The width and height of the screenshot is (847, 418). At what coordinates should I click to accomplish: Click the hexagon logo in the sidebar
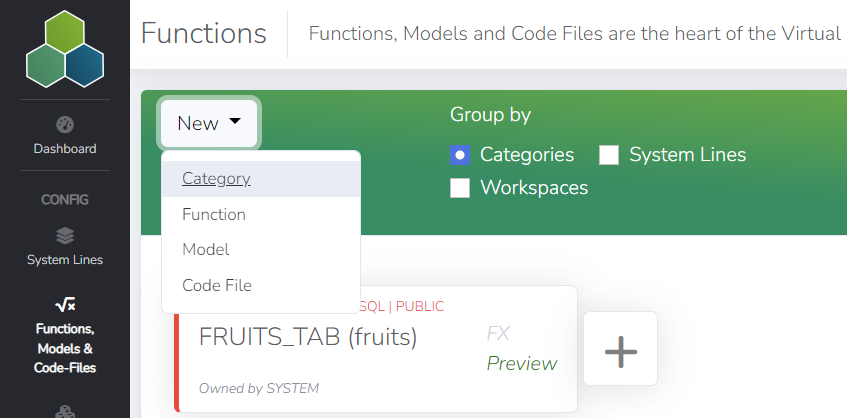65,48
